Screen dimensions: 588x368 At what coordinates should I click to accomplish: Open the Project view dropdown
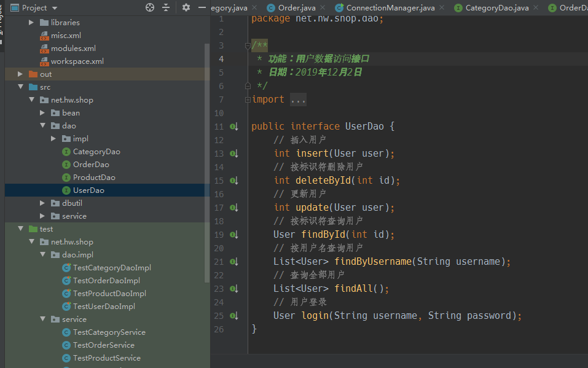click(x=55, y=8)
